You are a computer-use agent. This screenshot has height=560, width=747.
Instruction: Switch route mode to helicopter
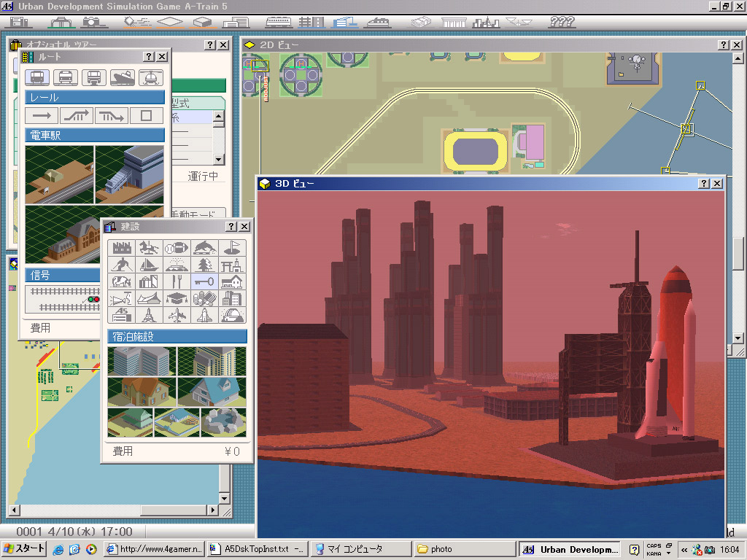[151, 77]
